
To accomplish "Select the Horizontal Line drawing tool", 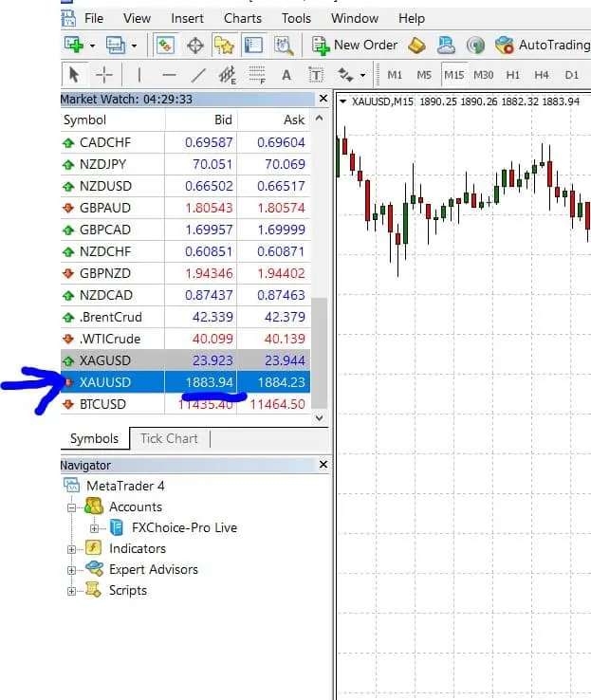I will coord(169,75).
